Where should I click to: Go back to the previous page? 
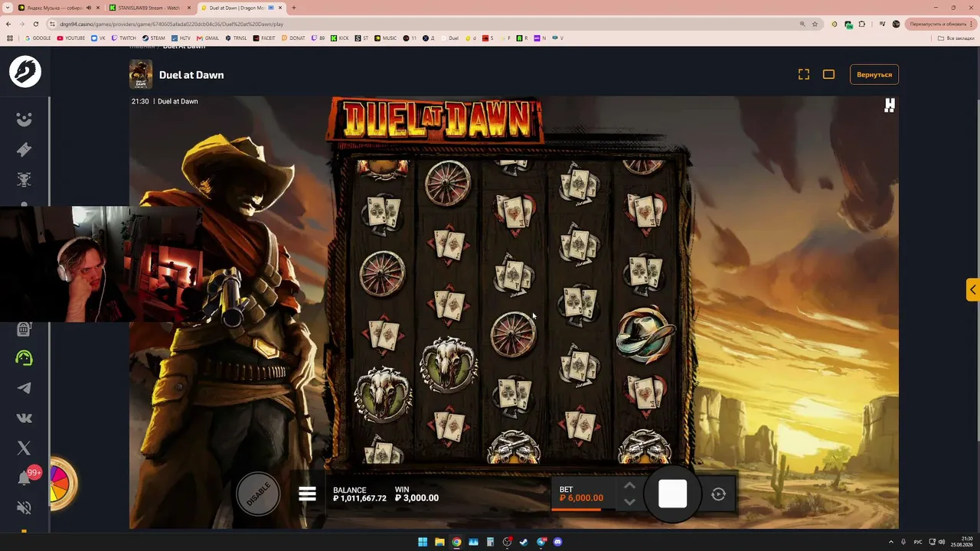click(x=9, y=24)
